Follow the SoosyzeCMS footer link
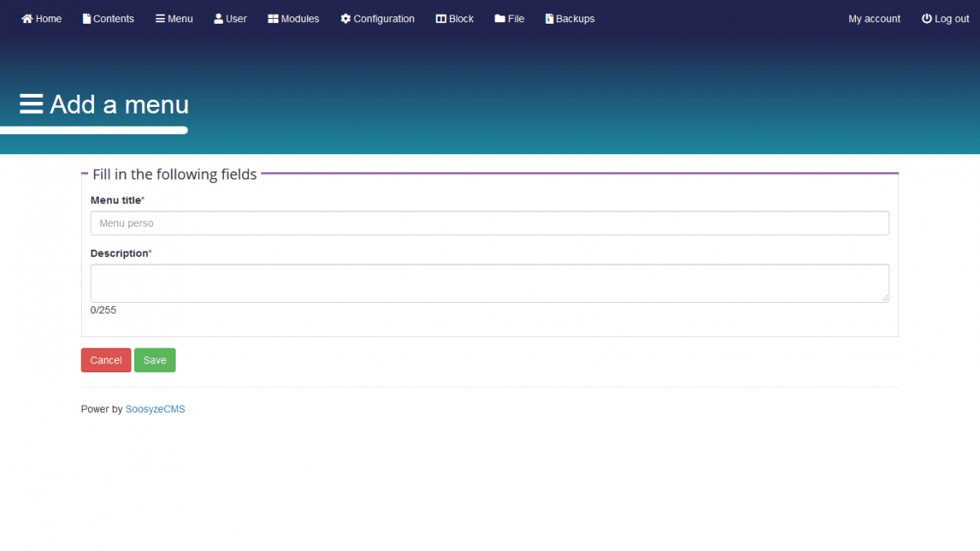 tap(155, 409)
